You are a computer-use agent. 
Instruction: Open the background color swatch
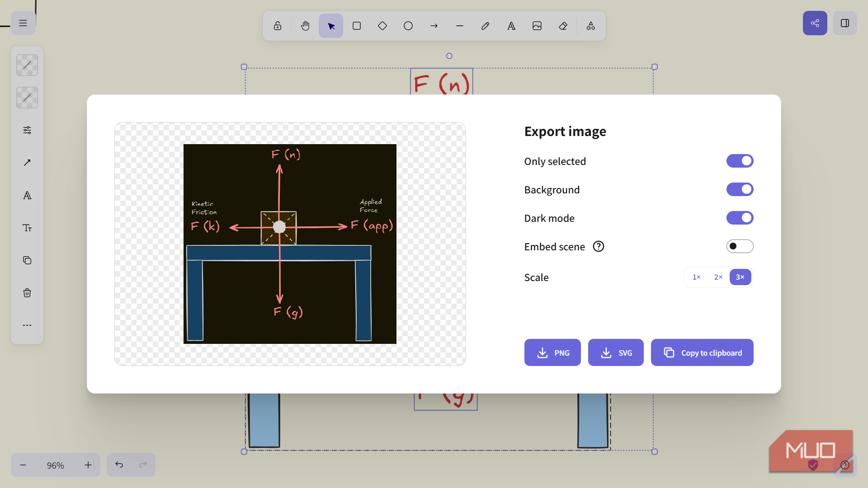click(x=27, y=98)
